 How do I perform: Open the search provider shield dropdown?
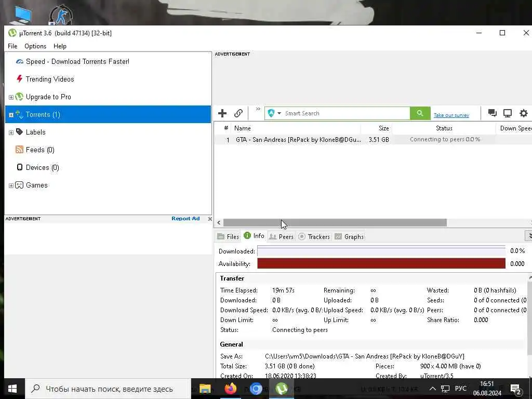[274, 113]
